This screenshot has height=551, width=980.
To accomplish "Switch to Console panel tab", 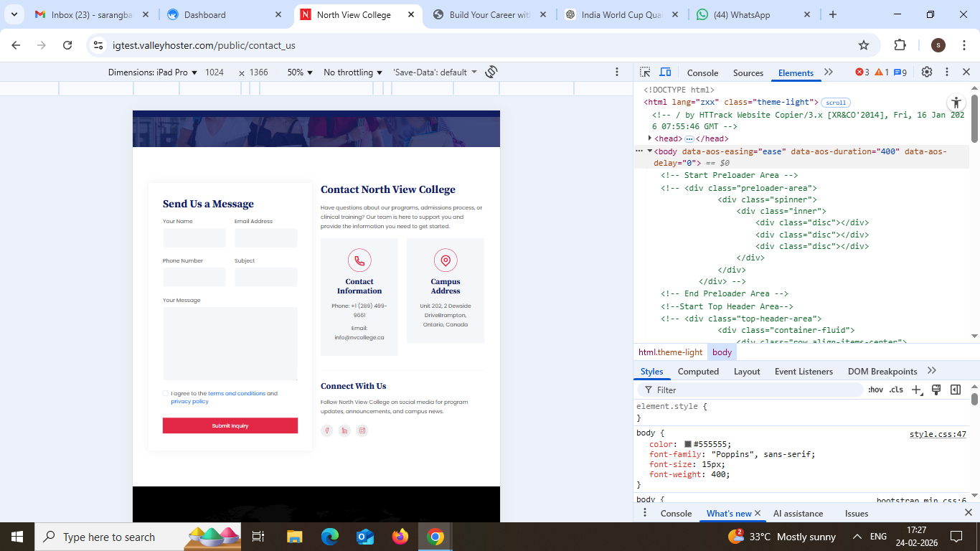I will 702,72.
